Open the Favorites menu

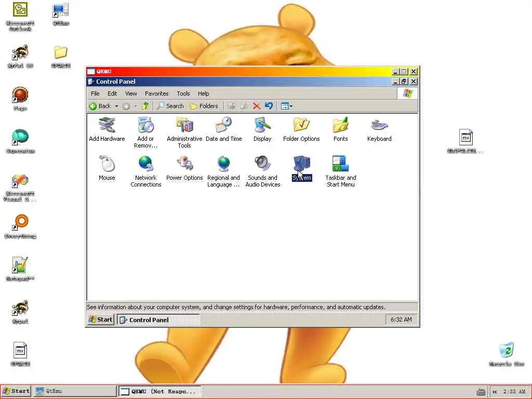pos(156,94)
